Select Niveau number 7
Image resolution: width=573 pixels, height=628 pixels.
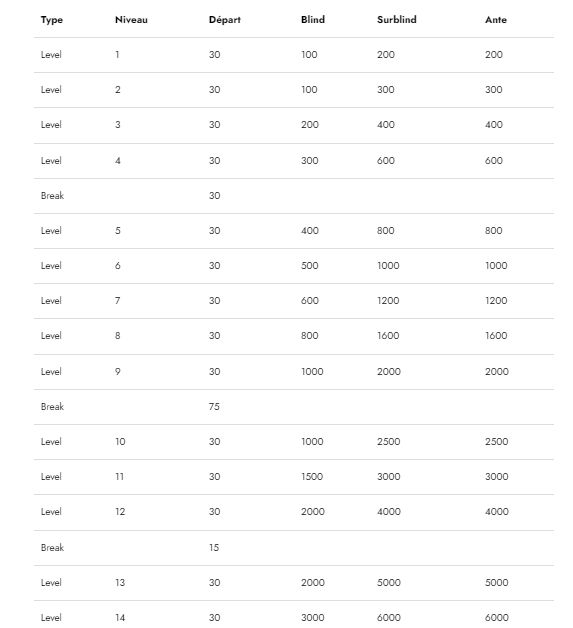point(117,301)
